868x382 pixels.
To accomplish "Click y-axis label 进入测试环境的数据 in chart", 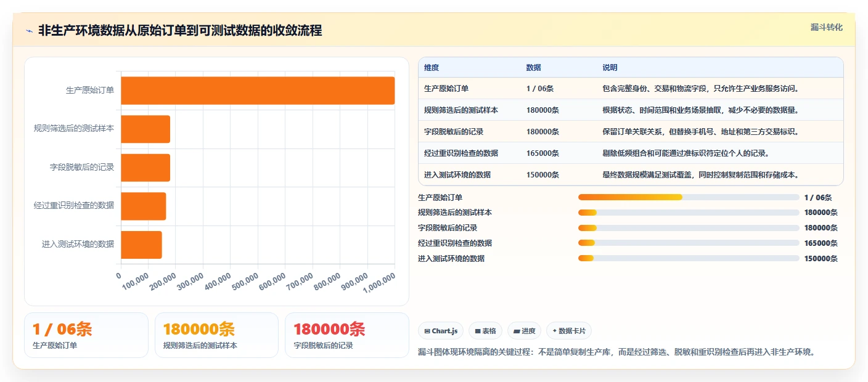I will point(78,245).
